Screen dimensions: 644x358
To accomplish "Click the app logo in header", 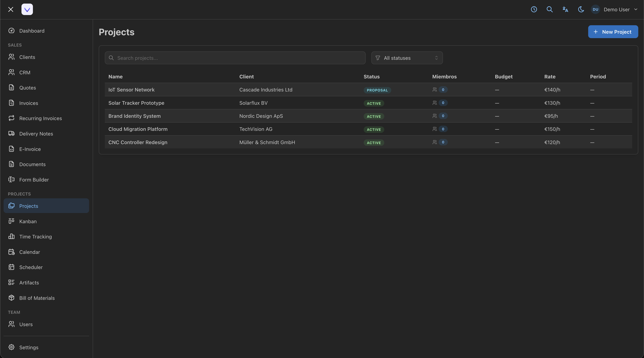I will [x=27, y=9].
